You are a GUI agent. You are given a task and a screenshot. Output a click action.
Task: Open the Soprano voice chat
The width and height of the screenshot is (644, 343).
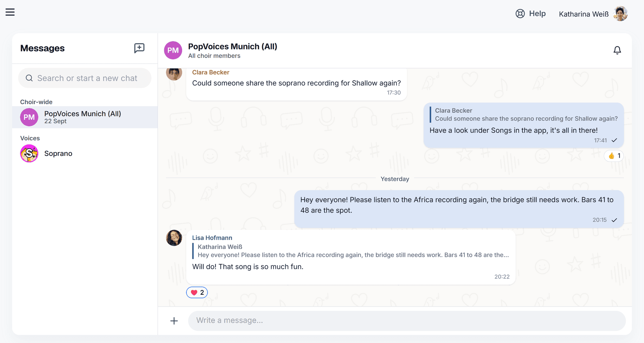pyautogui.click(x=85, y=153)
